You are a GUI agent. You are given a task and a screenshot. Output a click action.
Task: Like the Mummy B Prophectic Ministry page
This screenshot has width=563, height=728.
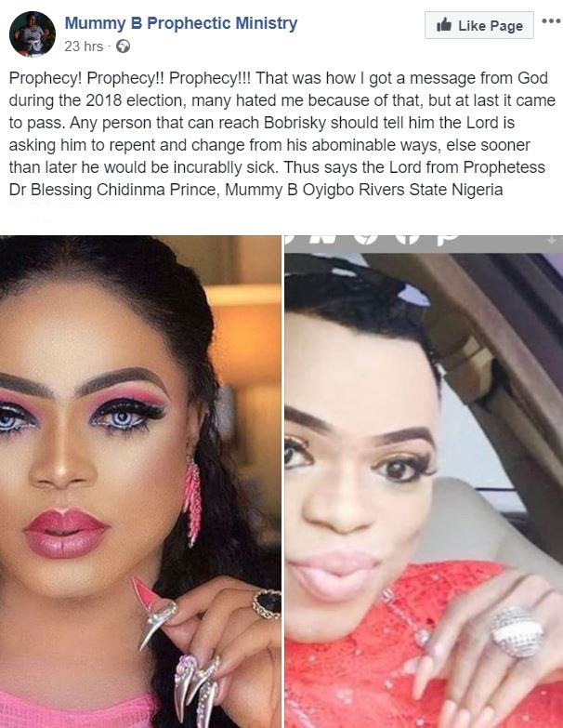[x=479, y=25]
